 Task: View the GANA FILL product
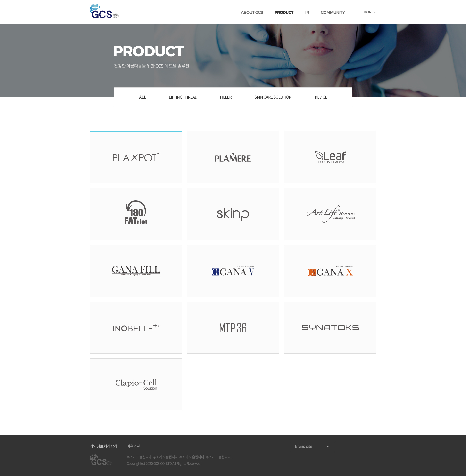136,271
